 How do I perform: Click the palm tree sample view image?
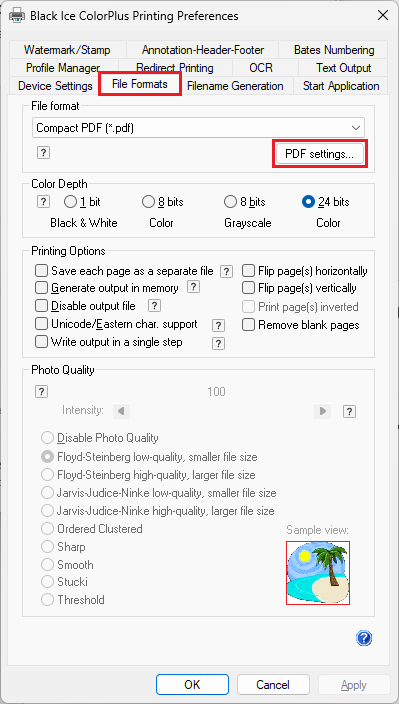click(x=318, y=572)
